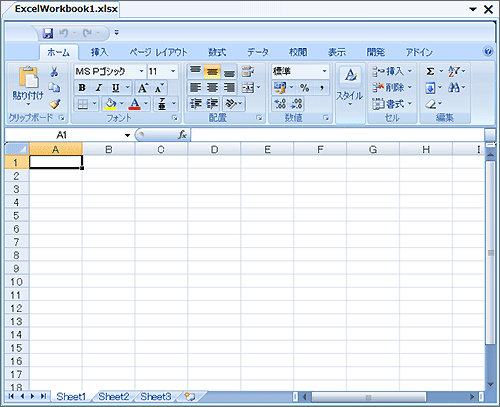
Task: Toggle italic formatting
Action: tap(99, 88)
